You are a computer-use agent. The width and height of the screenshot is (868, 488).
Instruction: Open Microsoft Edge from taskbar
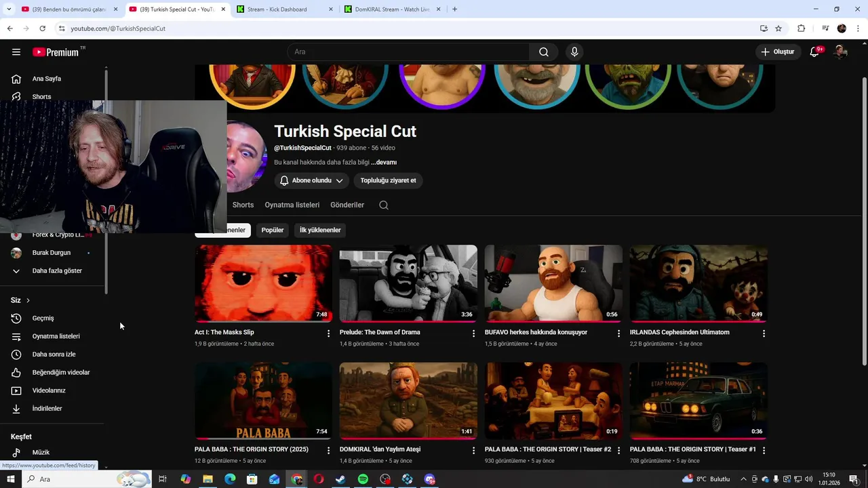[x=230, y=479]
